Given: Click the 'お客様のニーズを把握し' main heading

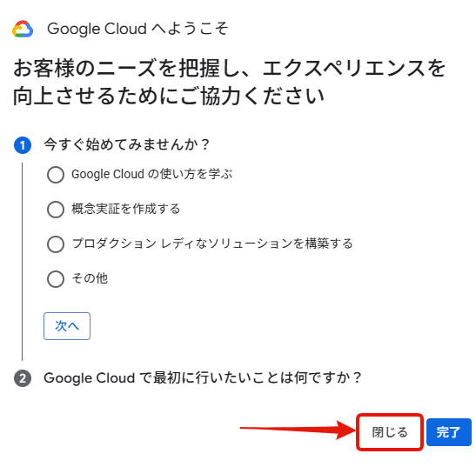Looking at the screenshot, I should [x=229, y=82].
